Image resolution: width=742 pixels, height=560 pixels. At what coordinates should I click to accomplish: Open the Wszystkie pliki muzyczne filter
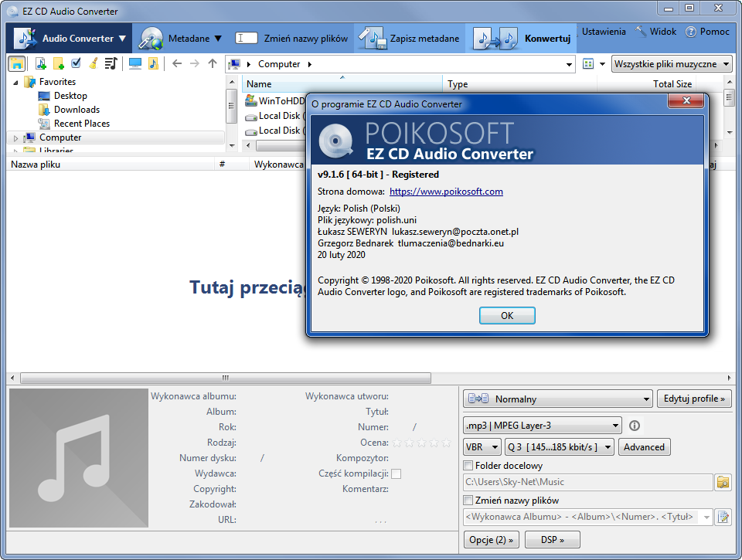[x=672, y=64]
